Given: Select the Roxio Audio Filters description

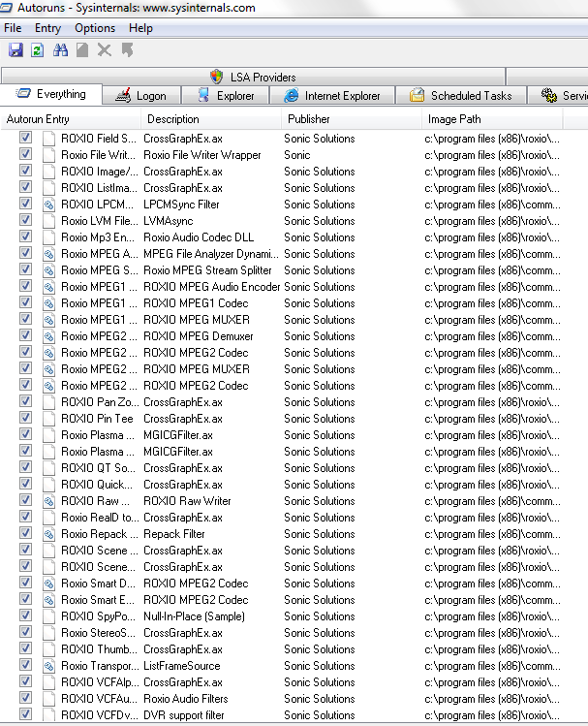Looking at the screenshot, I should (186, 699).
